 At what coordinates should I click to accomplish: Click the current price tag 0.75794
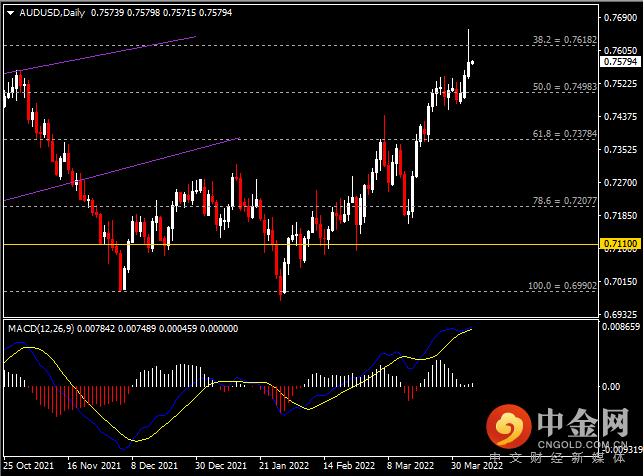tap(620, 61)
